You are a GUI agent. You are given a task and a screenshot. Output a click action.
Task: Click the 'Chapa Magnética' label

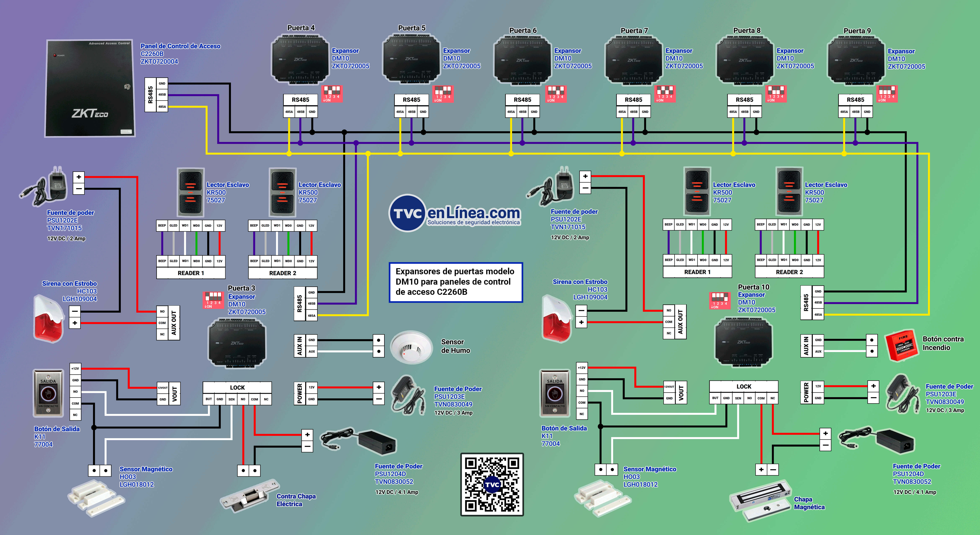coord(809,503)
